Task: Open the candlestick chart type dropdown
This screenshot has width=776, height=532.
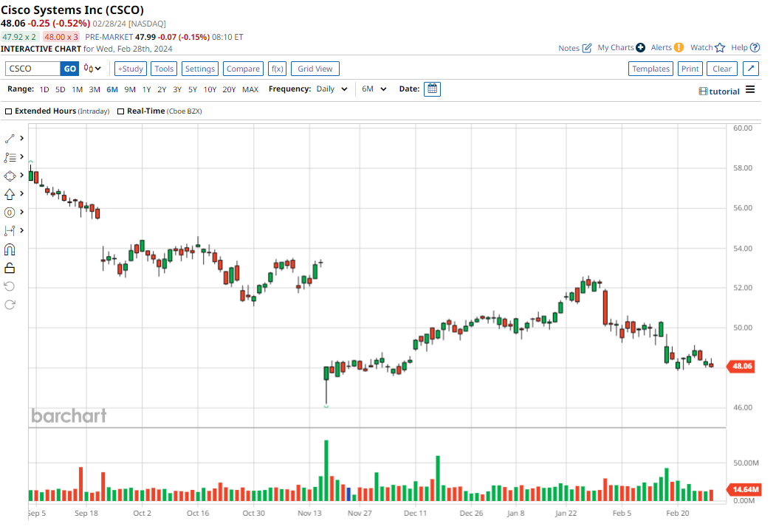Action: [x=92, y=69]
